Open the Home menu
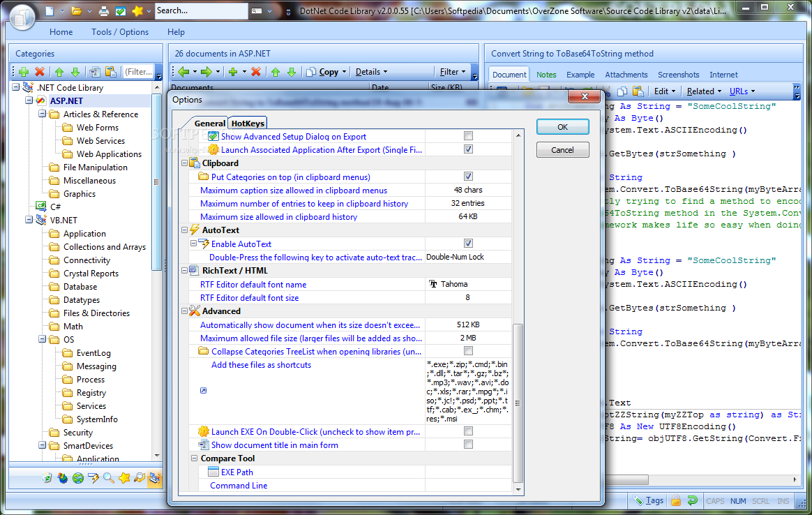Viewport: 812px width, 515px height. [x=61, y=32]
